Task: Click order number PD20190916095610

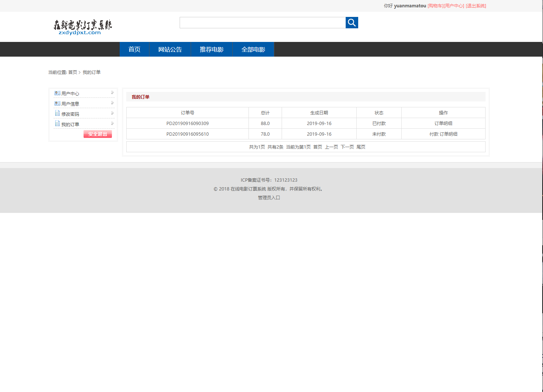Action: pos(187,134)
